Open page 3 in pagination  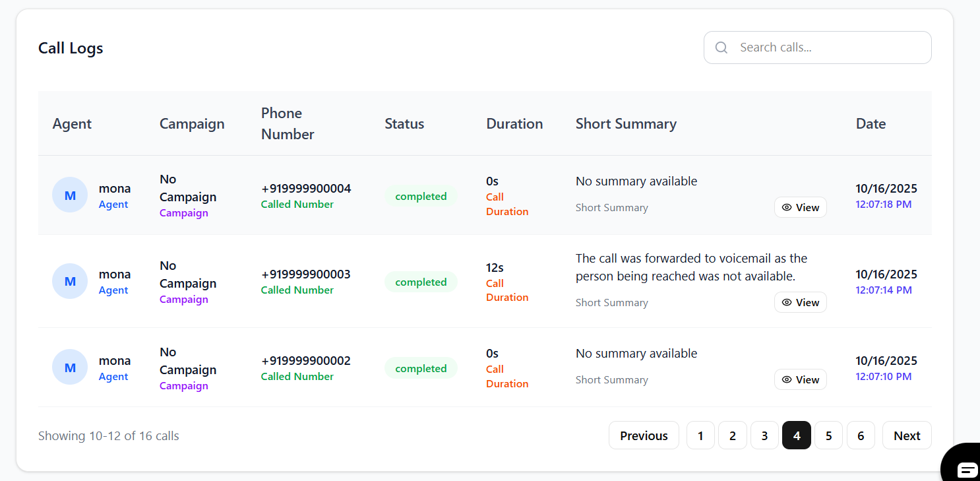pyautogui.click(x=764, y=435)
